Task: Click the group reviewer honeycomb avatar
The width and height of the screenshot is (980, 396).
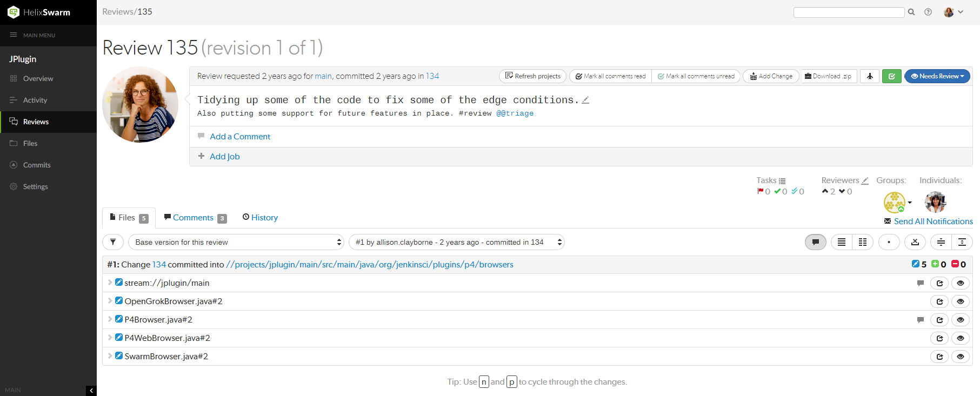Action: click(x=895, y=203)
